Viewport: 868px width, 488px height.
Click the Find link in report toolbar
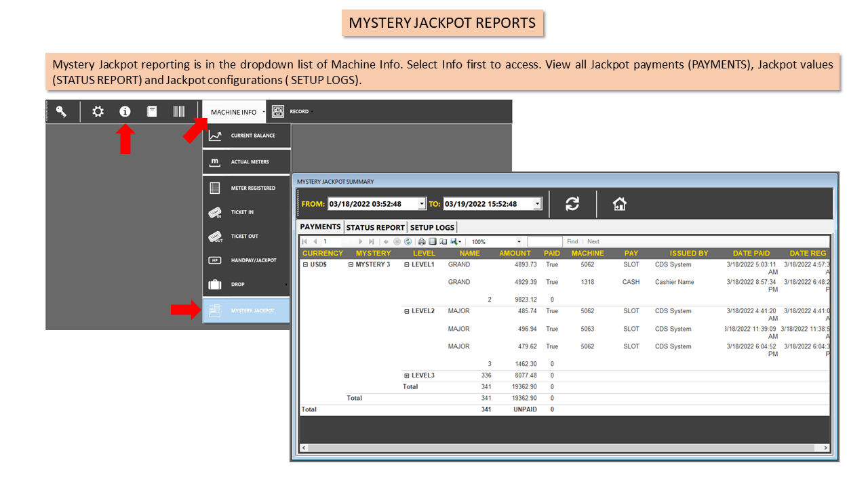tap(572, 241)
